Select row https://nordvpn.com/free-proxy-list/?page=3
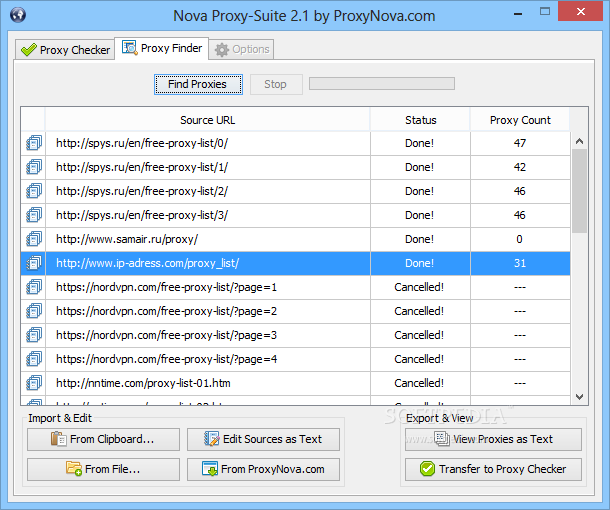Viewport: 610px width, 510px height. [x=296, y=335]
